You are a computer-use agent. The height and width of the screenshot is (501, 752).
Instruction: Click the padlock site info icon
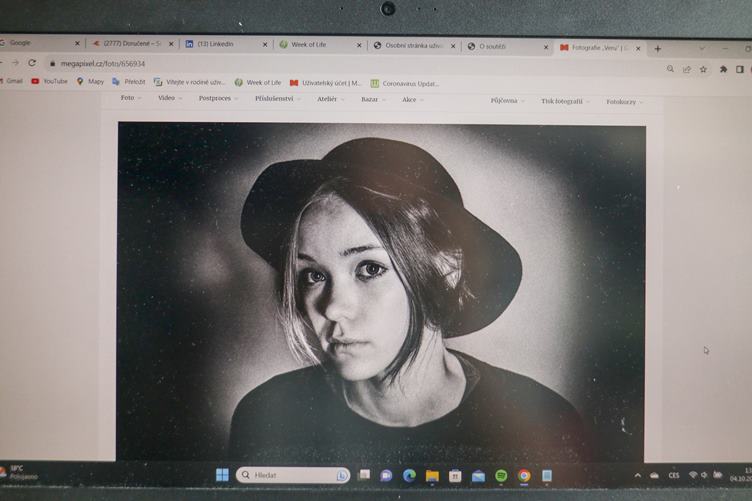(52, 63)
